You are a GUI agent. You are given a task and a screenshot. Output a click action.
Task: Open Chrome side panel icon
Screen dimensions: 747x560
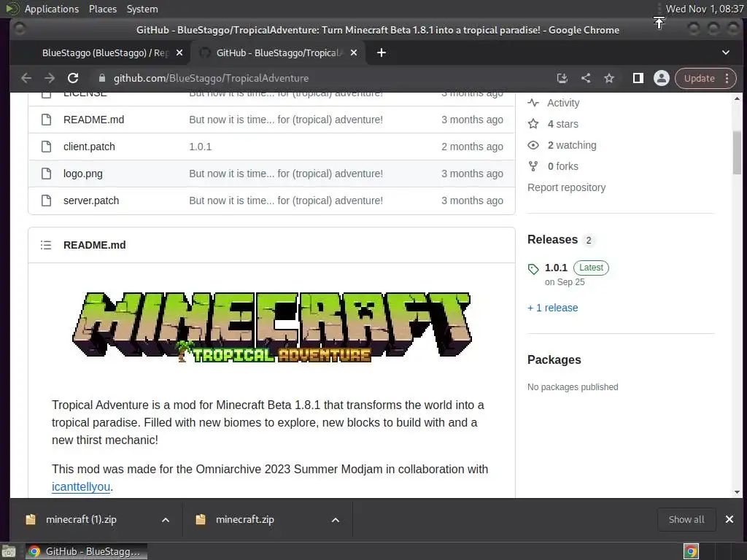[638, 78]
